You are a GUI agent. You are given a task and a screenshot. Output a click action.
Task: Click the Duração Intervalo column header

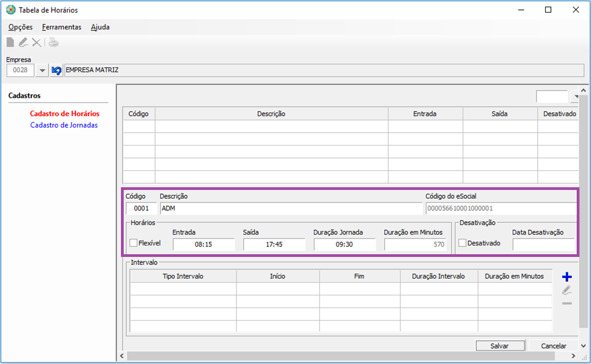(x=439, y=276)
